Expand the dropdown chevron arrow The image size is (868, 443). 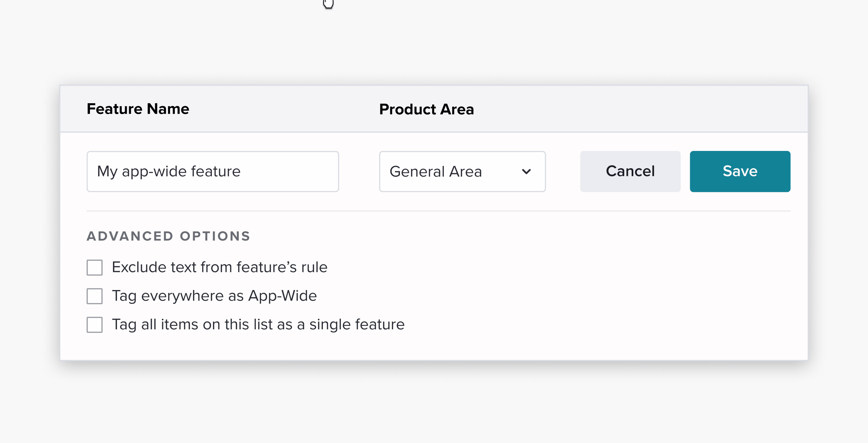click(x=526, y=172)
